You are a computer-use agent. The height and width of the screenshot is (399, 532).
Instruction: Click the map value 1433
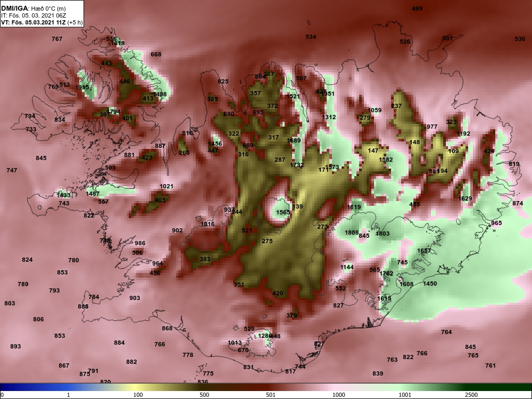point(63,195)
